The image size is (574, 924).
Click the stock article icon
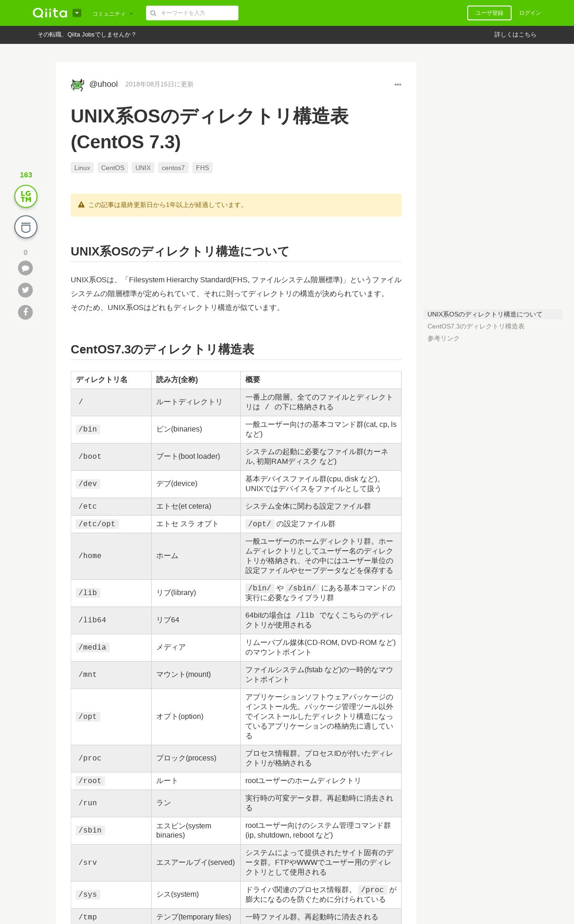(26, 227)
